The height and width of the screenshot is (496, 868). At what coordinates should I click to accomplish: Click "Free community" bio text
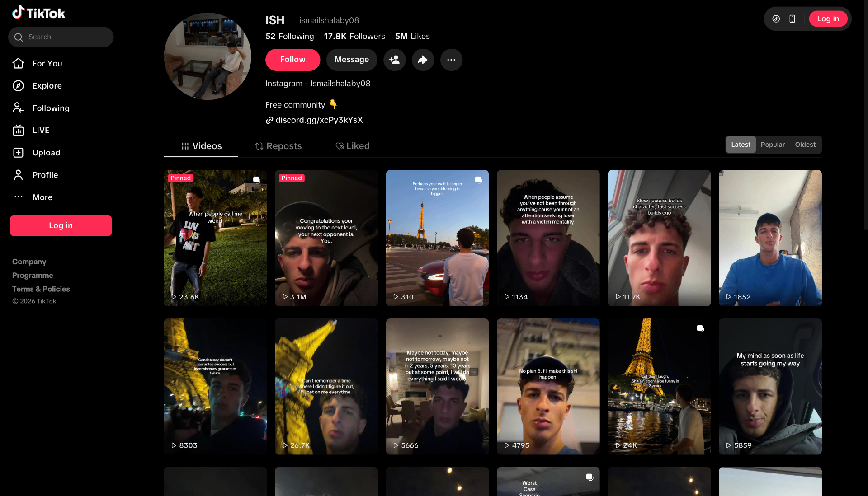coord(295,105)
